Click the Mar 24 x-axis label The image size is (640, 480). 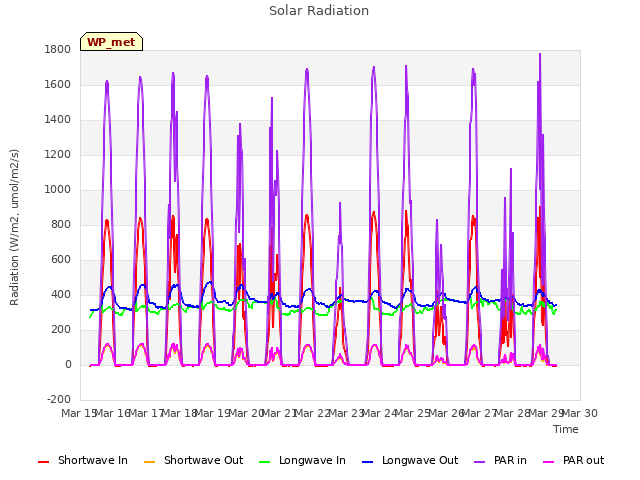379,413
